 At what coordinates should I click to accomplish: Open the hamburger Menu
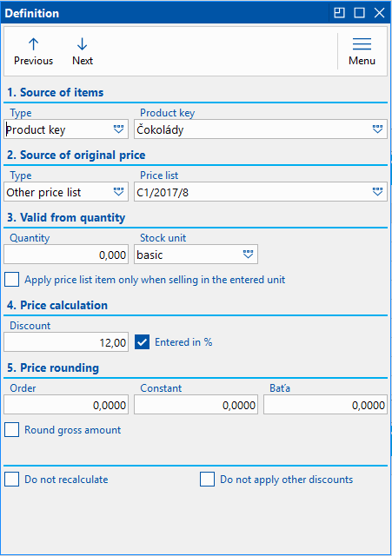[x=362, y=51]
